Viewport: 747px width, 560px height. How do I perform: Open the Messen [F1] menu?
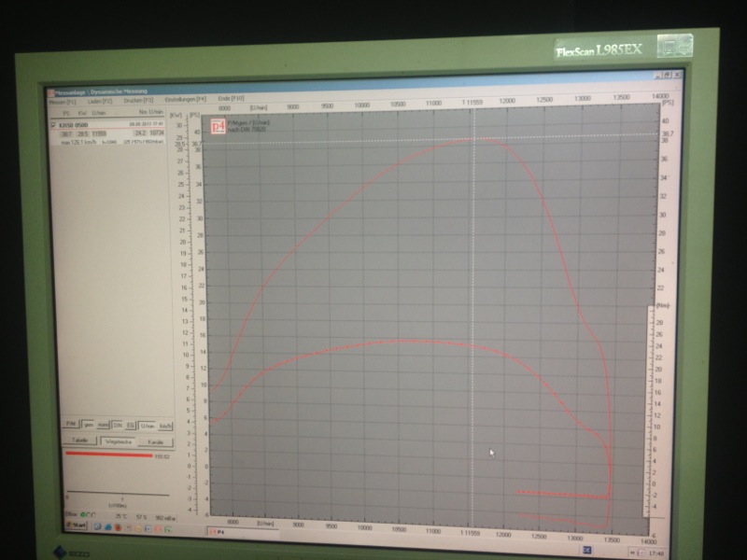tap(63, 101)
